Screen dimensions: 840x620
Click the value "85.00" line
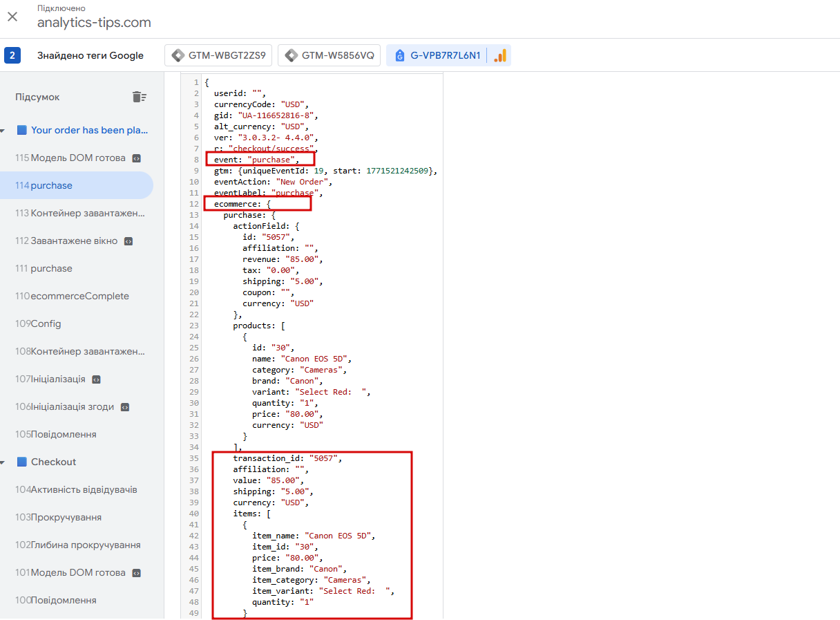pyautogui.click(x=268, y=480)
